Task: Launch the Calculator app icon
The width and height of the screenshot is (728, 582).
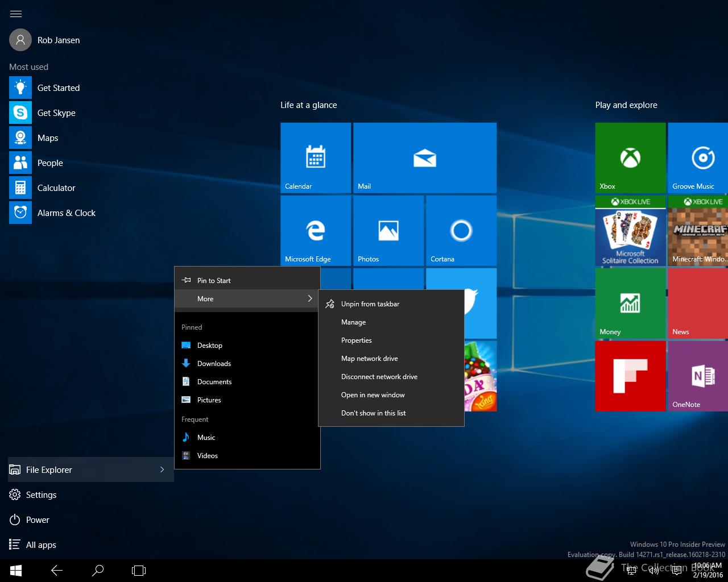Action: (x=20, y=188)
